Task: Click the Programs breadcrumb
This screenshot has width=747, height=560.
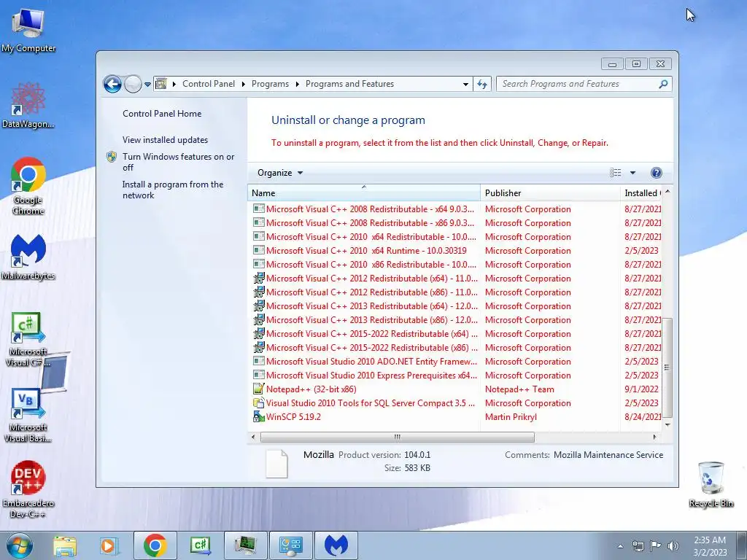Action: [x=270, y=84]
